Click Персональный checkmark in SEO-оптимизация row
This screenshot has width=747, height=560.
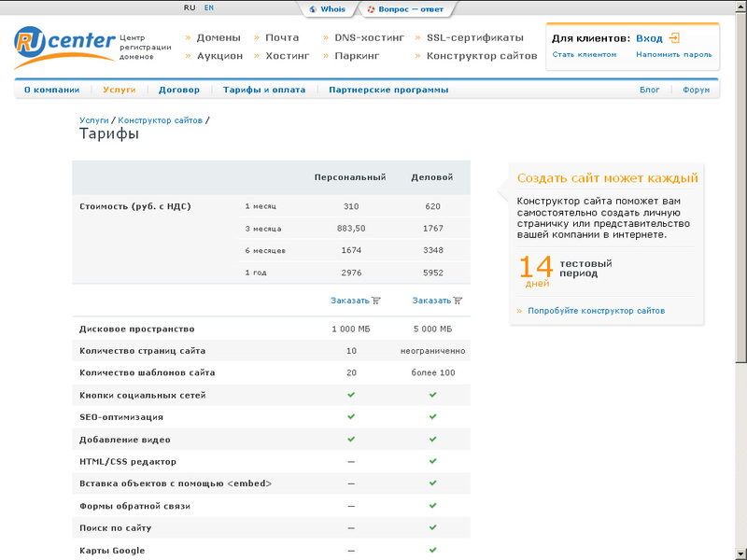point(351,416)
